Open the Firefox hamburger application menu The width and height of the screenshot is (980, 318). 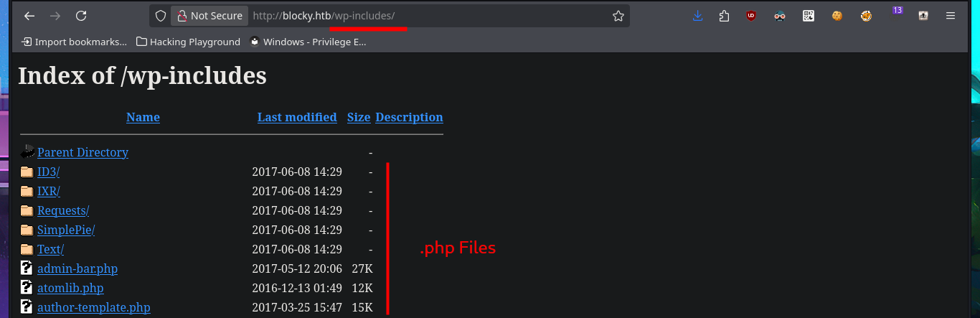[951, 16]
